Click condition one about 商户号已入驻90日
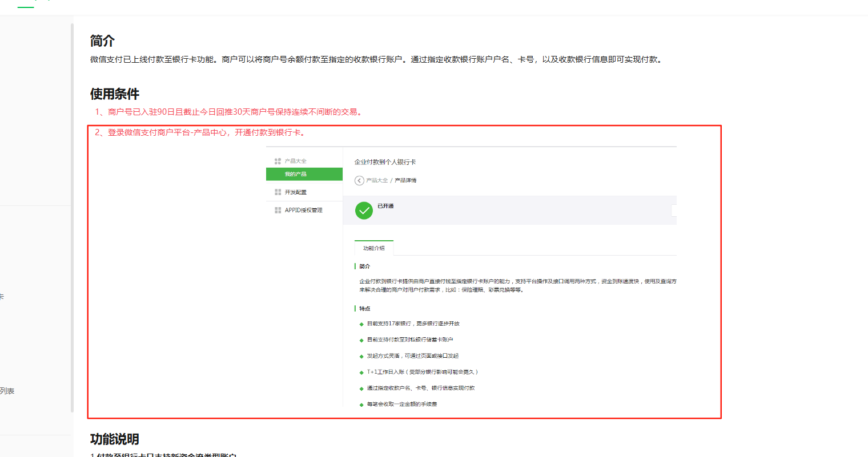 228,112
